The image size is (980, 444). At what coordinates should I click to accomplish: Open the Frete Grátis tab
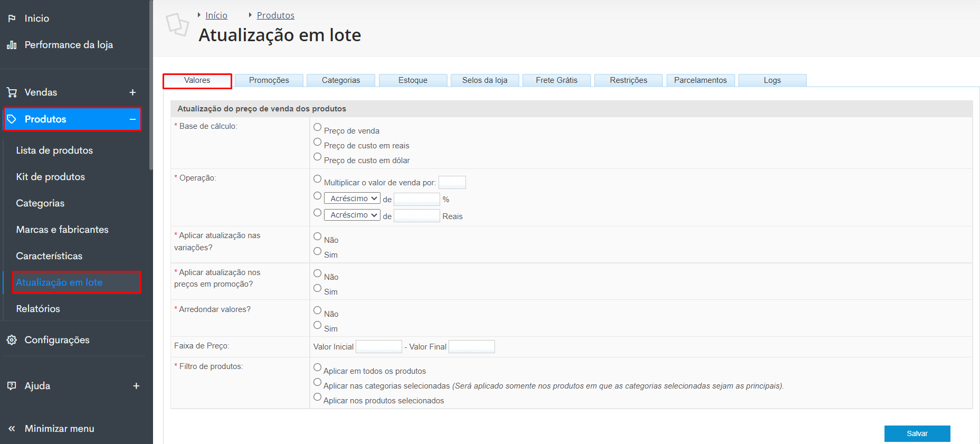point(556,80)
